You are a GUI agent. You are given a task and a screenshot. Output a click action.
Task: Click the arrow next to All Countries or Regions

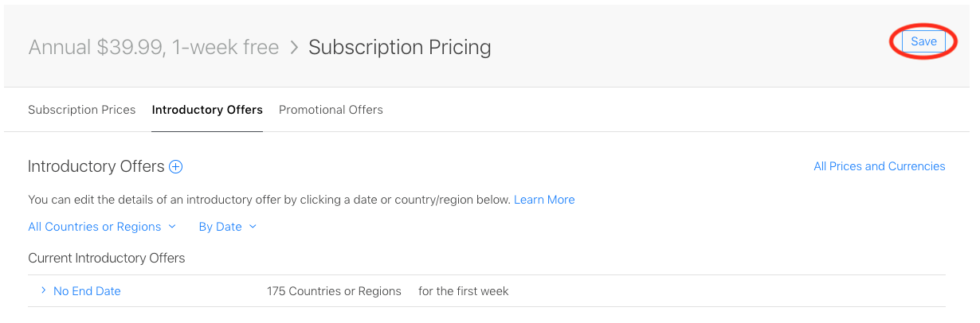(171, 227)
